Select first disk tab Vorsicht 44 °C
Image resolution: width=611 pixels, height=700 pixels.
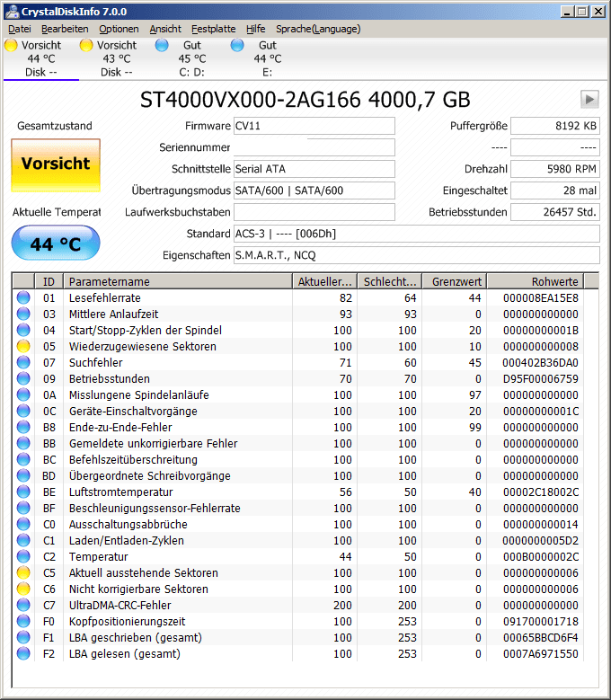click(x=41, y=58)
